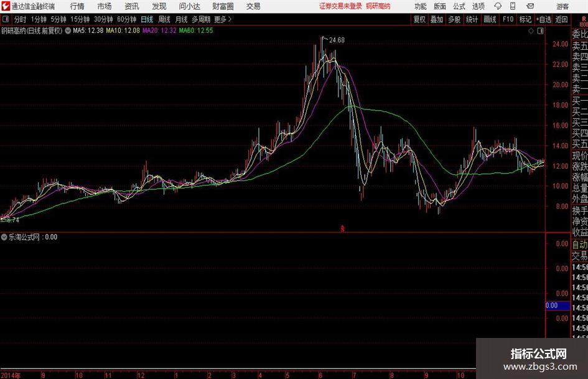Toggle the left panel icon beside 分时
Screen dimensions: 588x379
tap(6, 19)
